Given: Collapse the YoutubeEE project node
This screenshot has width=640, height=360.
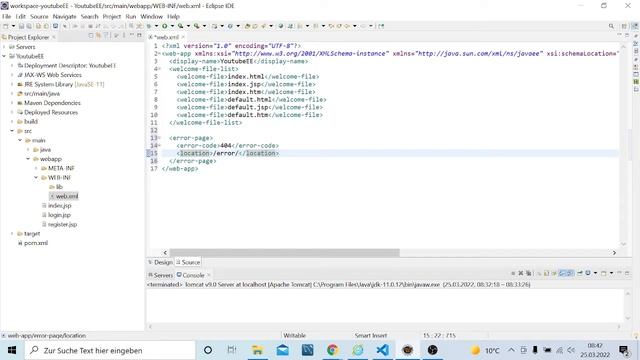Looking at the screenshot, I should click(x=4, y=56).
